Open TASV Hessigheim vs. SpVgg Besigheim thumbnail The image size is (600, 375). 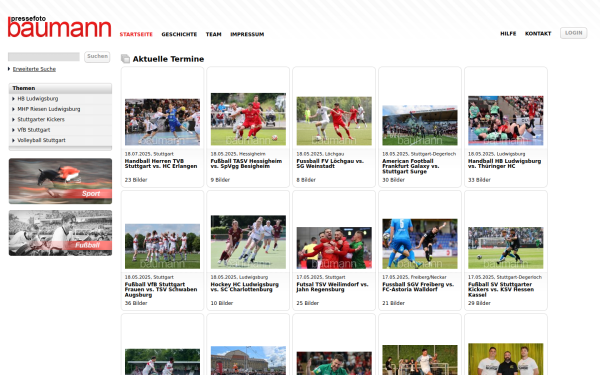(x=248, y=119)
